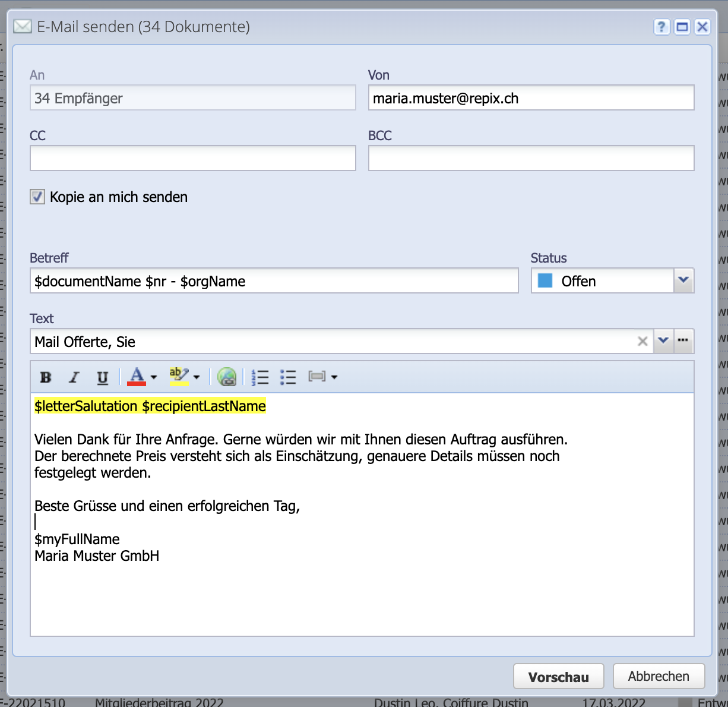This screenshot has width=728, height=707.
Task: Clear the Text selection with the X
Action: [x=642, y=341]
